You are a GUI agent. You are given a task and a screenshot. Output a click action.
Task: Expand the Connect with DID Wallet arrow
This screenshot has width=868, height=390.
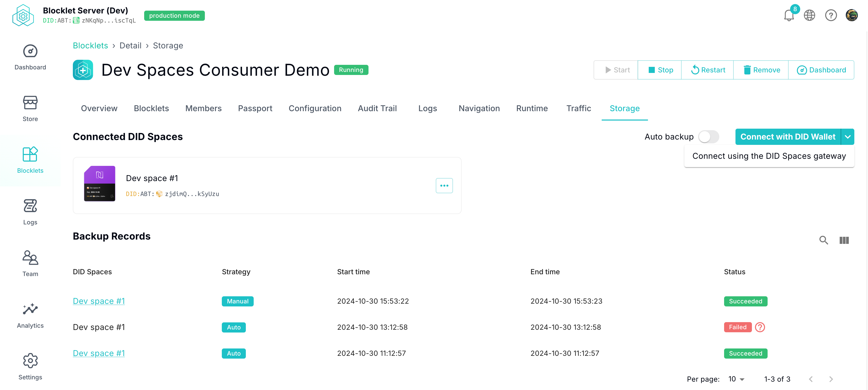click(848, 137)
